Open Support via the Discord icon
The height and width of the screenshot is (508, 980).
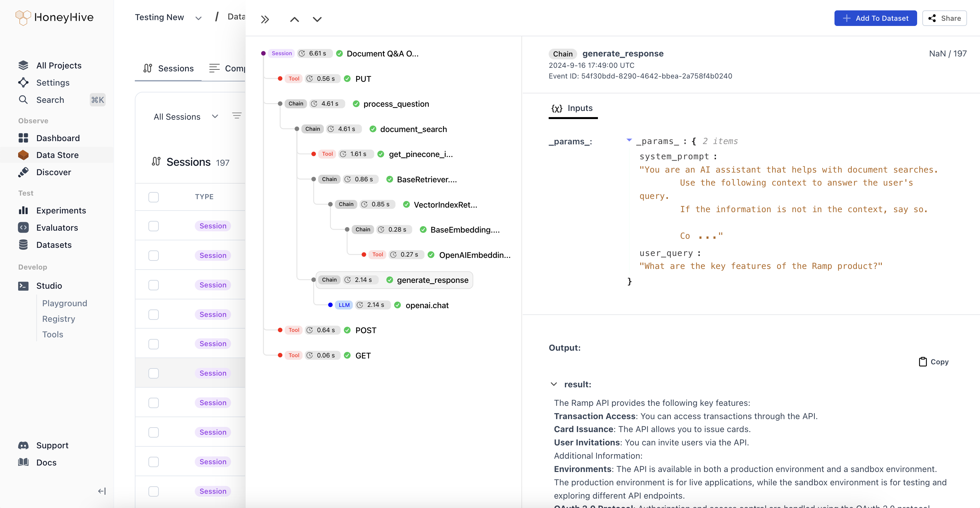[x=23, y=445]
